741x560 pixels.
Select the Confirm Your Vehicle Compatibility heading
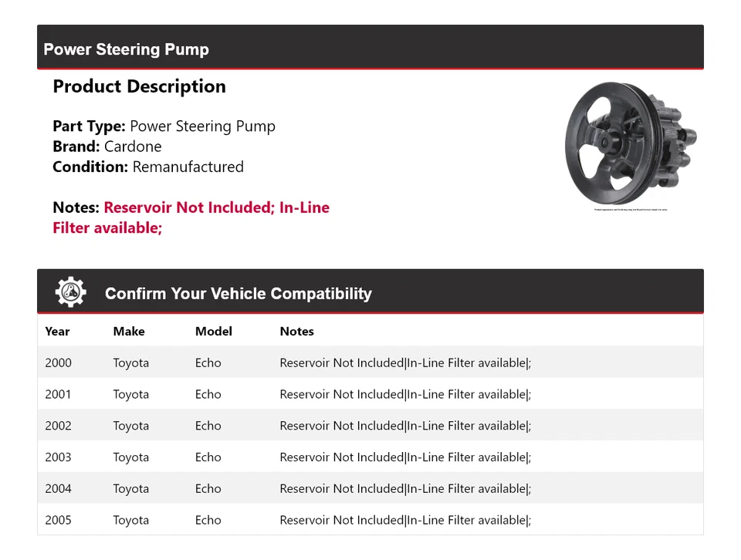(238, 294)
